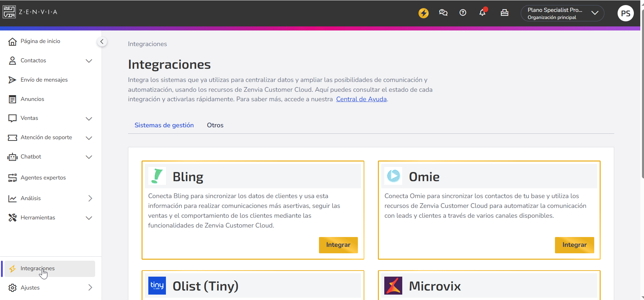
Task: Go to Página de inicio
Action: [40, 41]
